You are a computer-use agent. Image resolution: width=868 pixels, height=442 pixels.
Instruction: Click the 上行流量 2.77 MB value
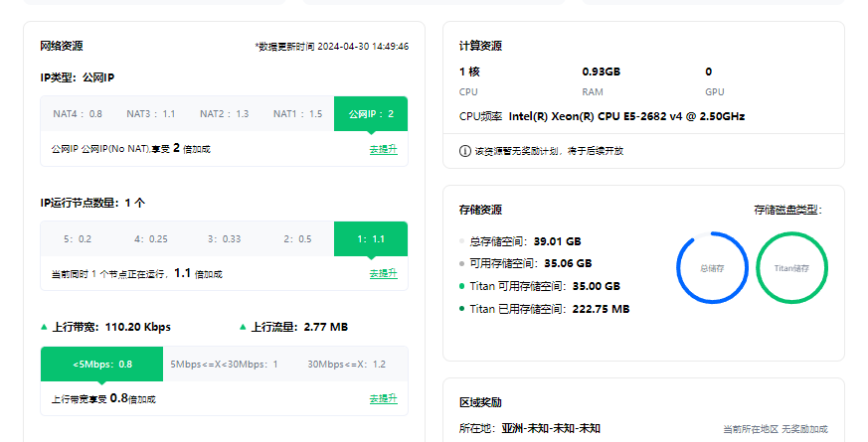[326, 327]
